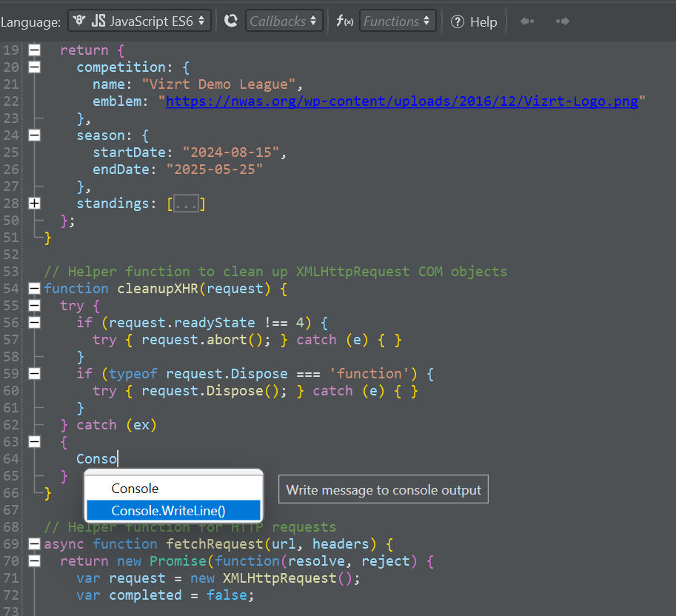The image size is (676, 616).
Task: Collapse the try block at line 55
Action: pyautogui.click(x=34, y=306)
